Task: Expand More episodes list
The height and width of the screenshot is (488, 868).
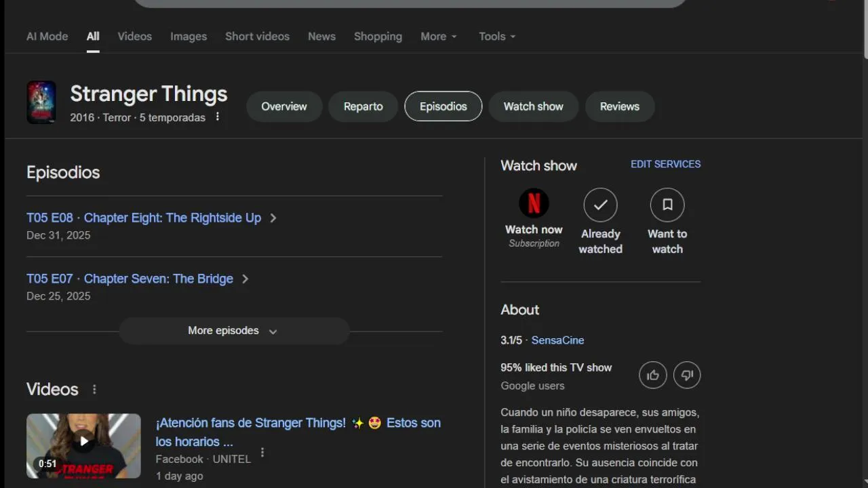Action: click(234, 331)
